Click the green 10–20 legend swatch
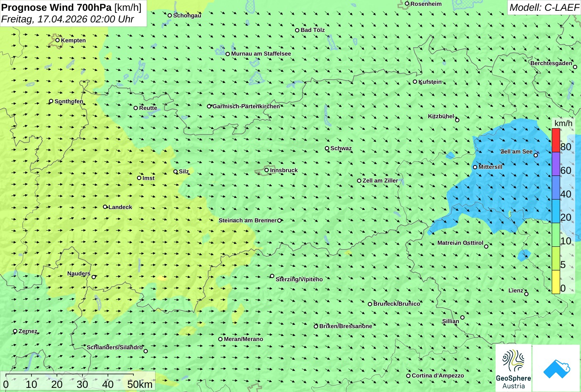Image resolution: width=581 pixels, height=392 pixels. click(x=556, y=235)
